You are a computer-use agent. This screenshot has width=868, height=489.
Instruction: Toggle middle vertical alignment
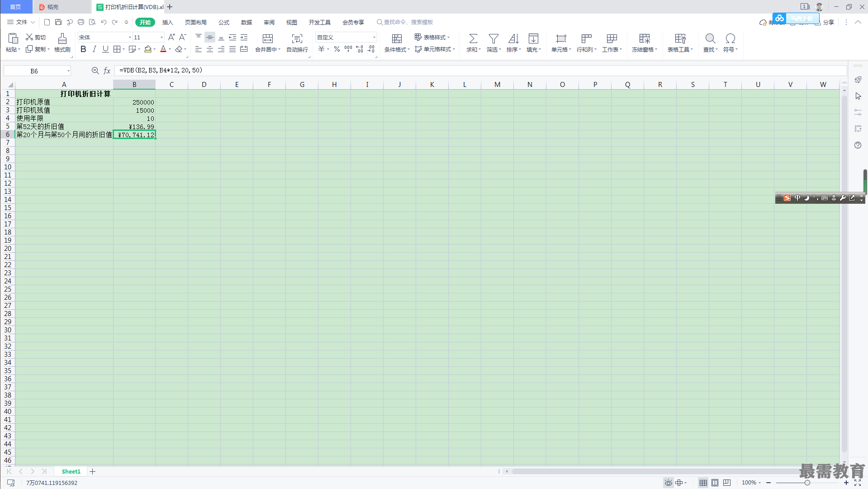(210, 37)
